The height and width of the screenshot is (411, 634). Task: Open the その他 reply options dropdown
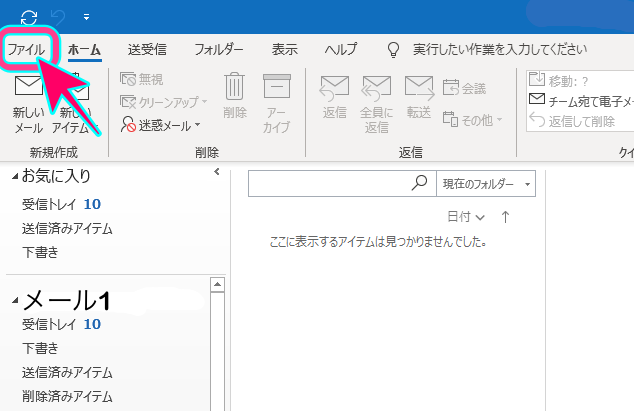point(472,120)
